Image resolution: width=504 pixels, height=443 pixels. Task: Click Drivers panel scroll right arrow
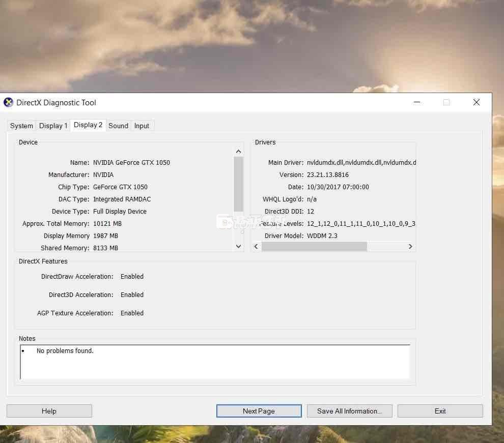410,247
